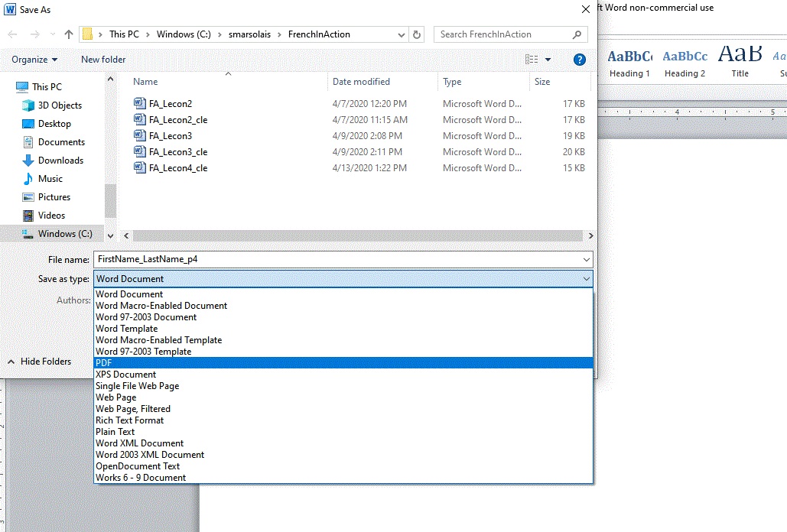Open the Save As help icon
The image size is (787, 532).
tap(579, 60)
